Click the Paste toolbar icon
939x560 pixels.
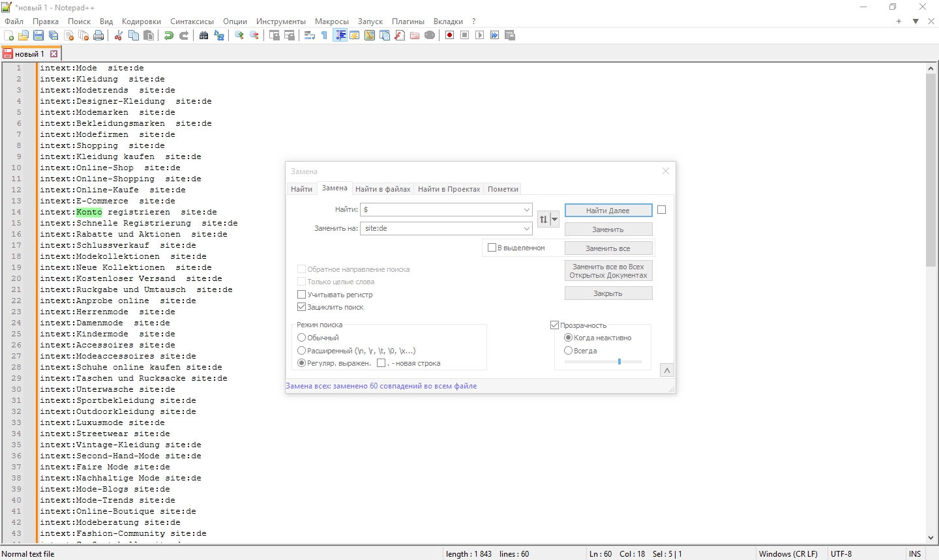(149, 35)
